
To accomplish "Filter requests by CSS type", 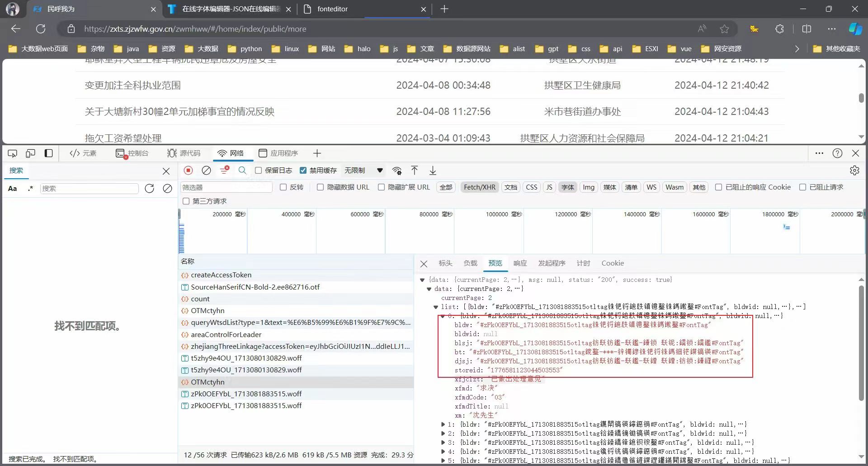I will click(532, 187).
